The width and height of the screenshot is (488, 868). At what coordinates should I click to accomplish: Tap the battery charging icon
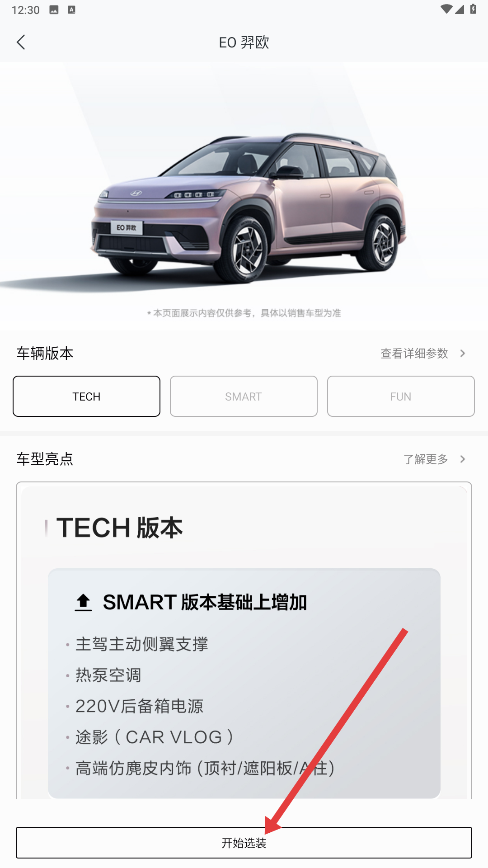tap(473, 9)
